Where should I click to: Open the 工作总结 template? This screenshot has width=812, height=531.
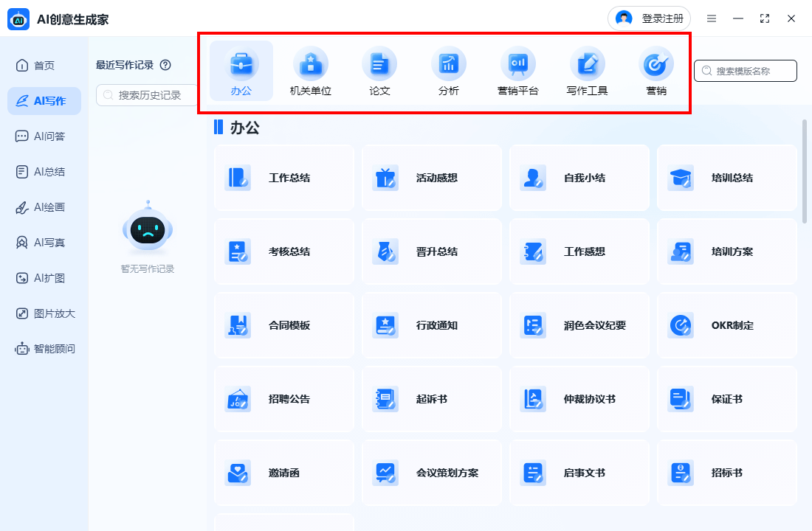pos(284,178)
